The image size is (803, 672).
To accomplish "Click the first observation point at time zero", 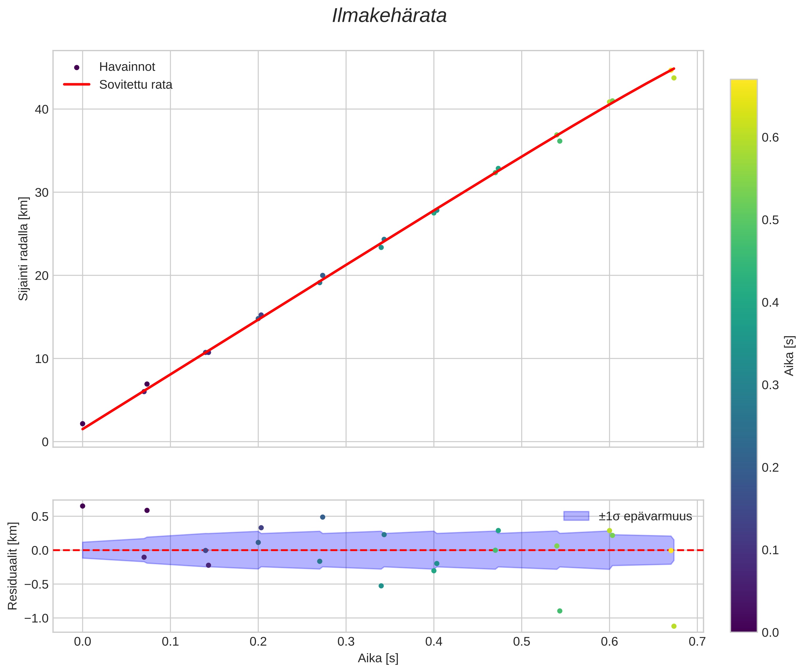I will click(x=83, y=424).
